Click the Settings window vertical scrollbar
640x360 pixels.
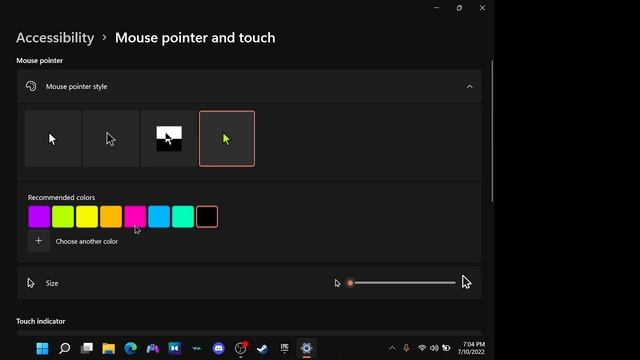[492, 131]
